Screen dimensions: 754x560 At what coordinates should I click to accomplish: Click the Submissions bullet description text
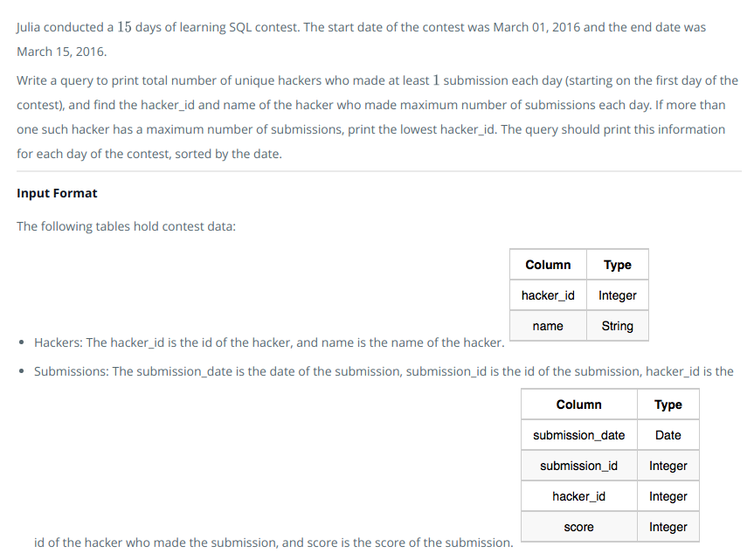pos(384,371)
